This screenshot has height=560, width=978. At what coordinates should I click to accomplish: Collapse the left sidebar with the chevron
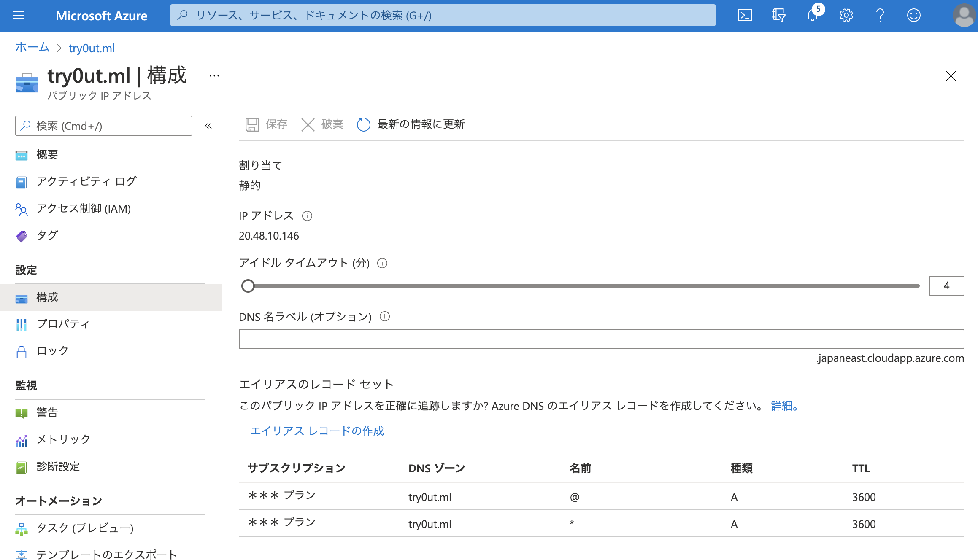(208, 126)
